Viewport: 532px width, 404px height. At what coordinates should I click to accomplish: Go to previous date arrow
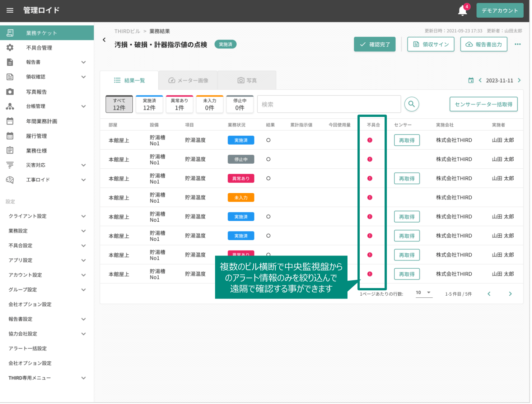(x=480, y=80)
